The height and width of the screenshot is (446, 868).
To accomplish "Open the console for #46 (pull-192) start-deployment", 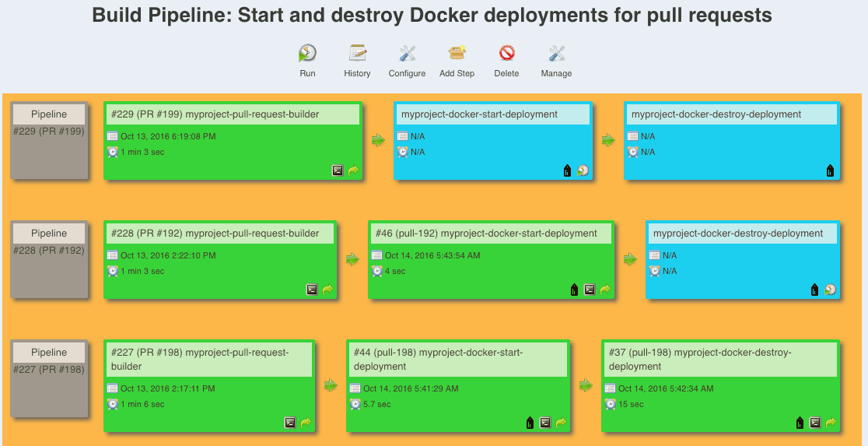I will coord(589,290).
